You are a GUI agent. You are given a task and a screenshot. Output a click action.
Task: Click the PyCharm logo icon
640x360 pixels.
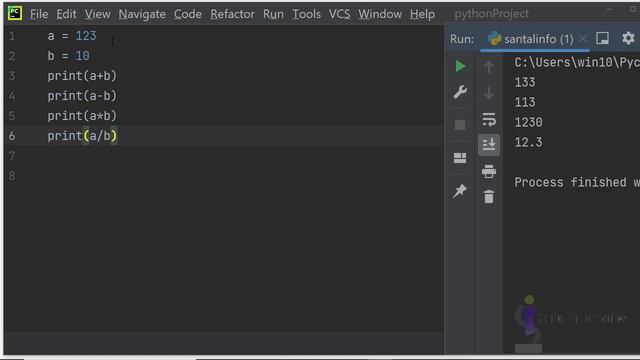pos(15,13)
